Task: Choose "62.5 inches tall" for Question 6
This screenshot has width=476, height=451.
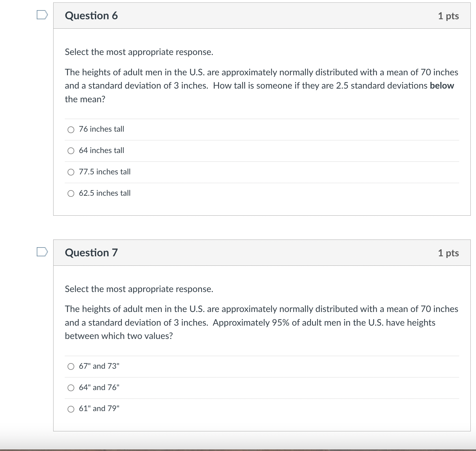Action: click(71, 193)
